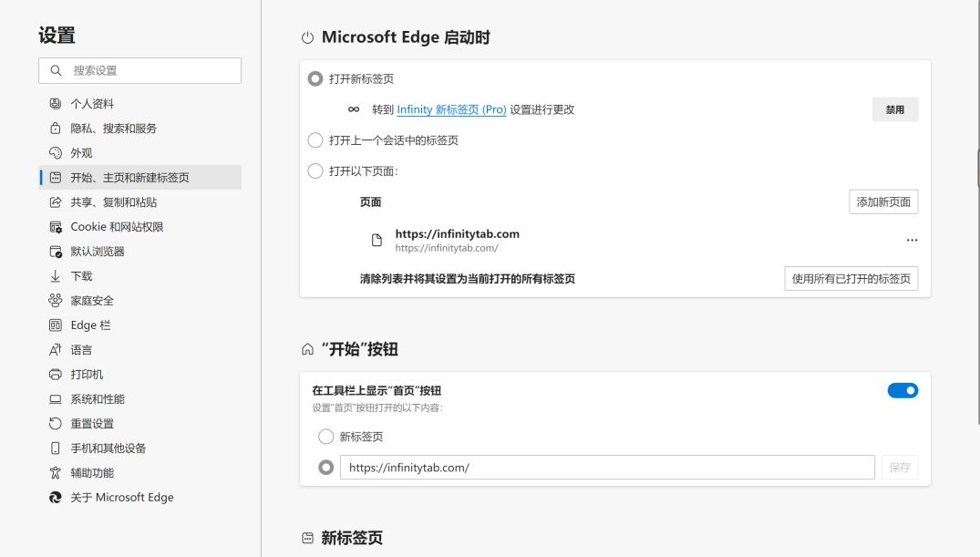Click the 禁用 button for Infinity extension
Viewport: 980px width, 557px height.
tap(895, 109)
